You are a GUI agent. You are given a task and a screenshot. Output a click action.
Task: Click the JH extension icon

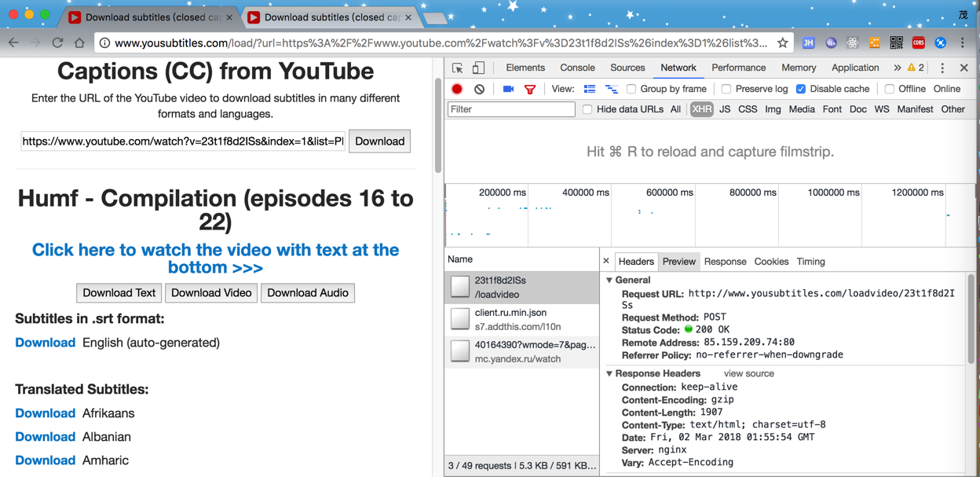pyautogui.click(x=808, y=43)
